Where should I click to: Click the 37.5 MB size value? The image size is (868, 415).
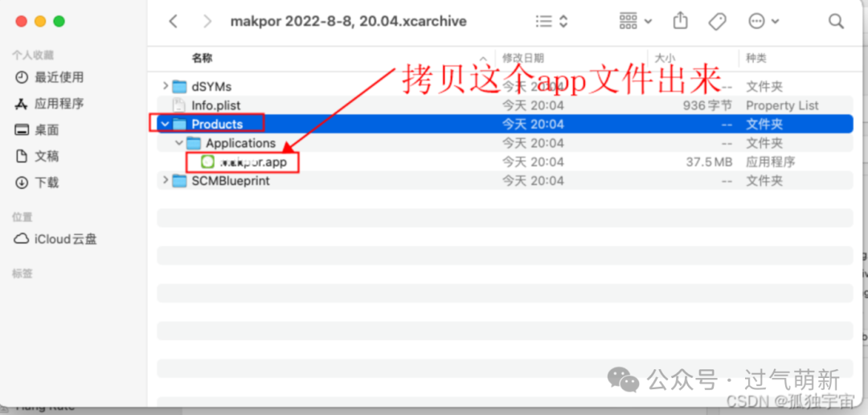tap(707, 162)
